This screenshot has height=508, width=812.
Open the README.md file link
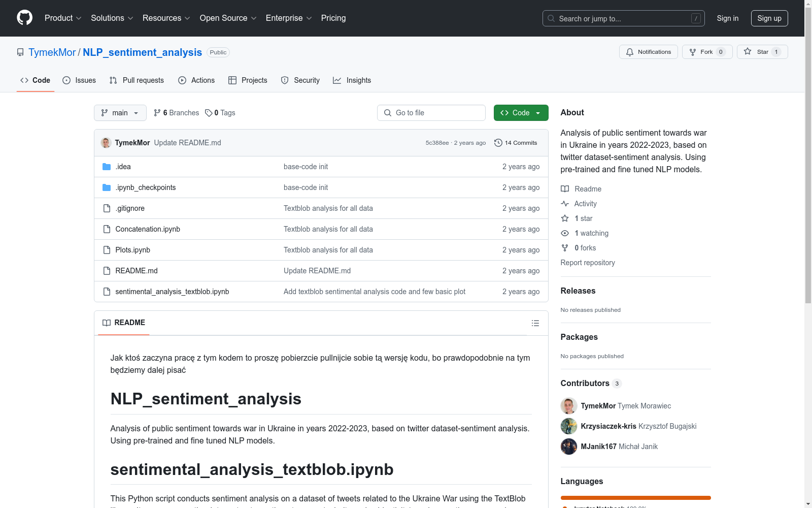[x=136, y=270]
